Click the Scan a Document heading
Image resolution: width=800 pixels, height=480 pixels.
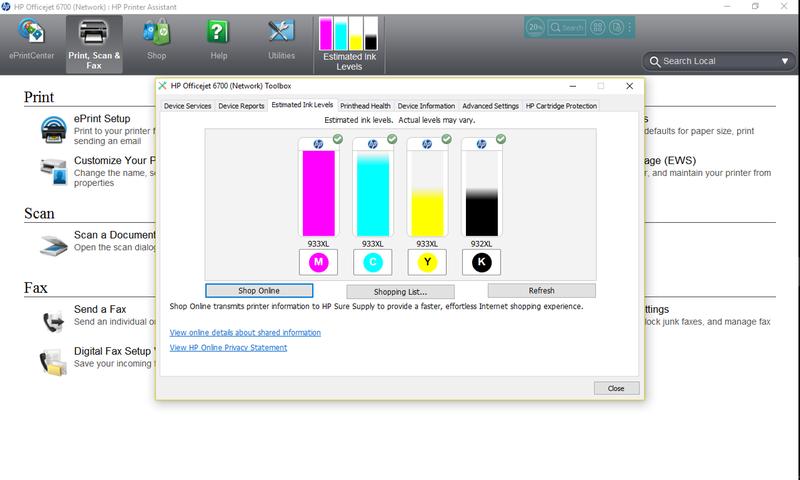pos(115,235)
